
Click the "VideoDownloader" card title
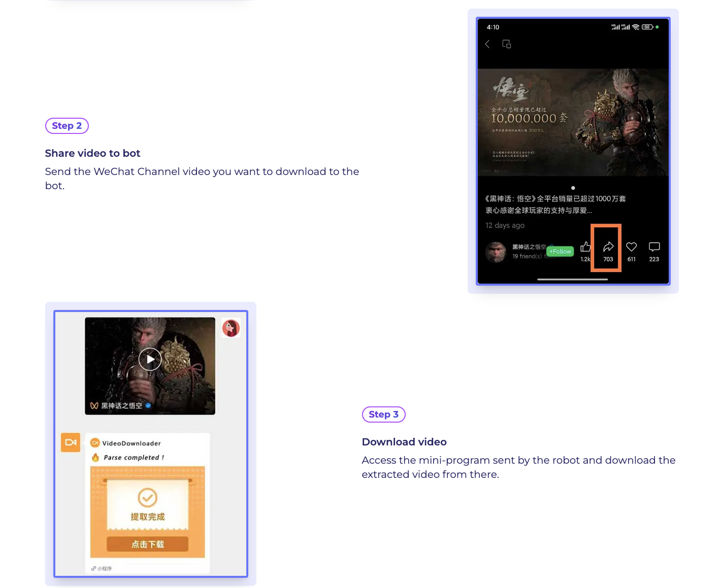132,443
